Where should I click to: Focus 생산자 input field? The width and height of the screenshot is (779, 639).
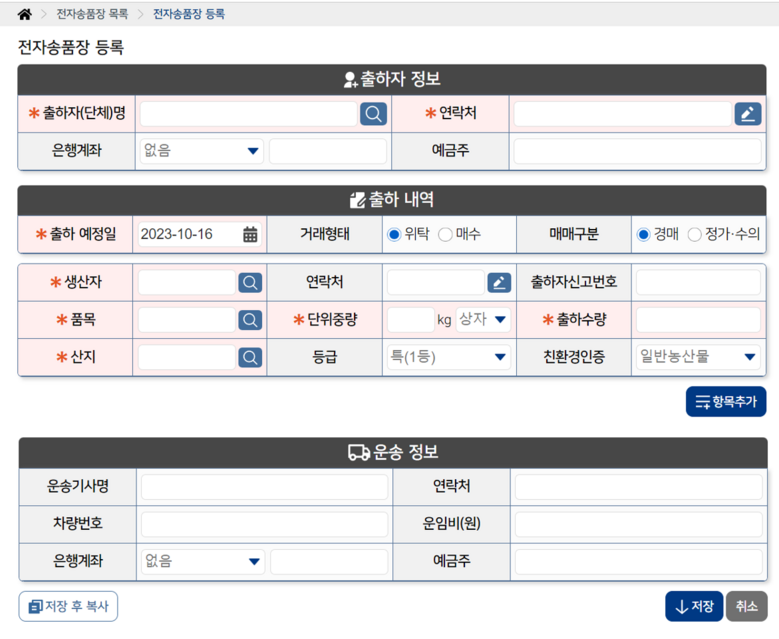click(187, 283)
